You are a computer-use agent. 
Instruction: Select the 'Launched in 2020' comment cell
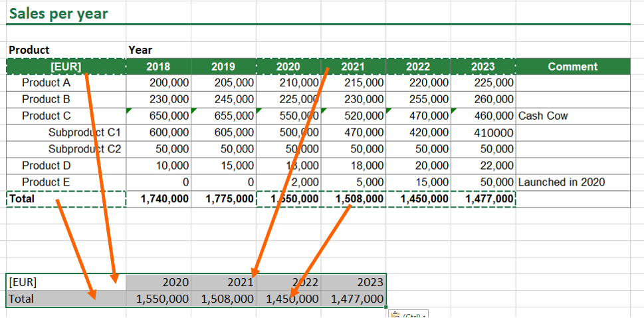pyautogui.click(x=562, y=182)
